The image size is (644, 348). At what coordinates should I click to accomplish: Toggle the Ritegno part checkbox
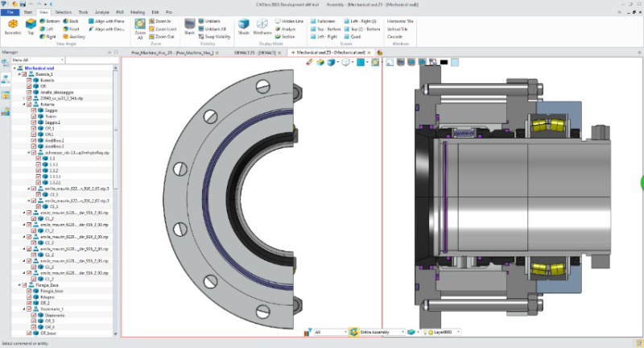29,297
